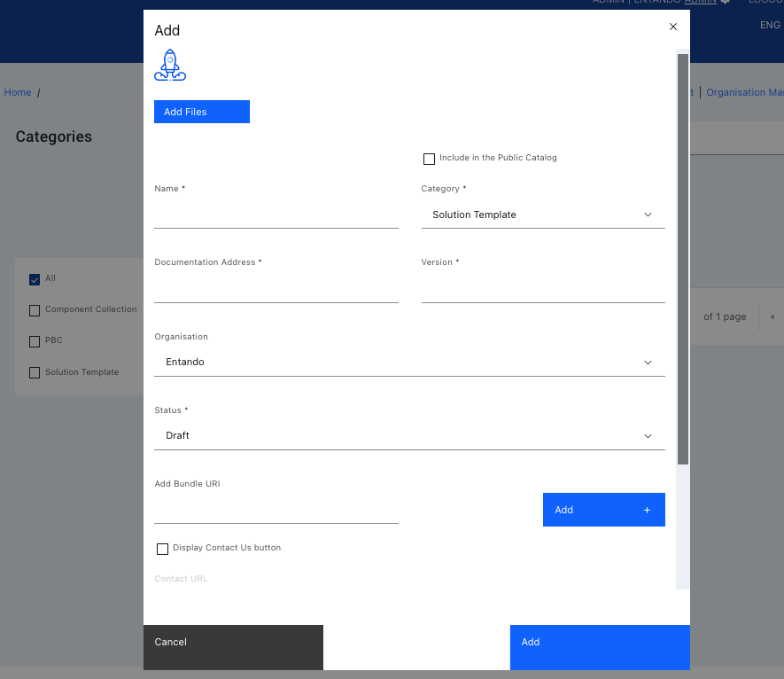Close the Add dialog with the X icon
784x679 pixels.
[672, 27]
